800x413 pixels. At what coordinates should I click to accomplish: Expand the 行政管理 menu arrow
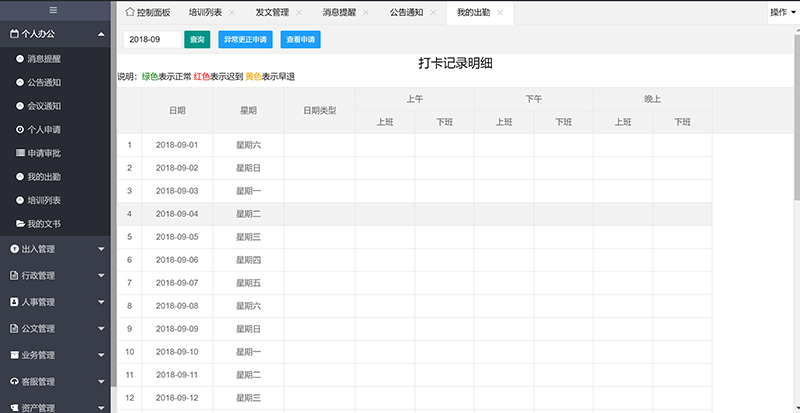click(x=101, y=276)
